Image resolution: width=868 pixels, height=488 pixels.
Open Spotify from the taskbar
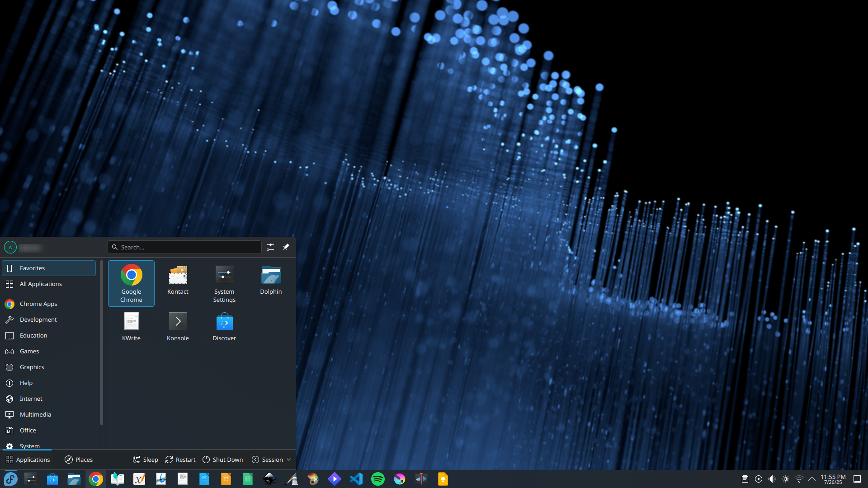[x=378, y=479]
